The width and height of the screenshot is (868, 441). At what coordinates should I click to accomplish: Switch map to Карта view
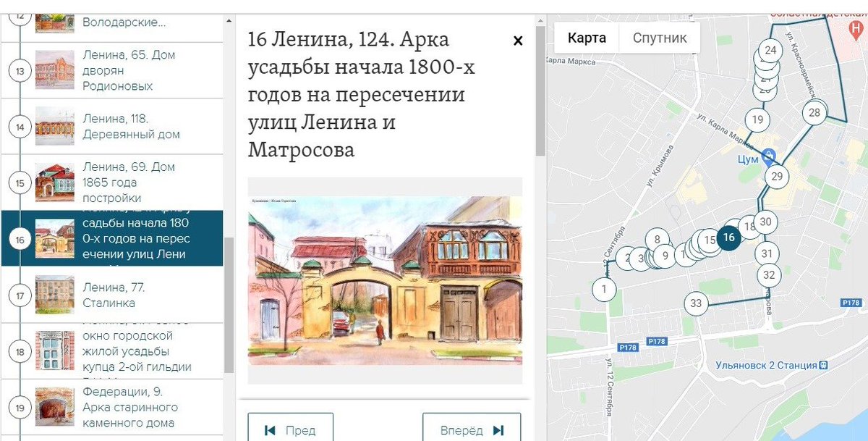(587, 38)
